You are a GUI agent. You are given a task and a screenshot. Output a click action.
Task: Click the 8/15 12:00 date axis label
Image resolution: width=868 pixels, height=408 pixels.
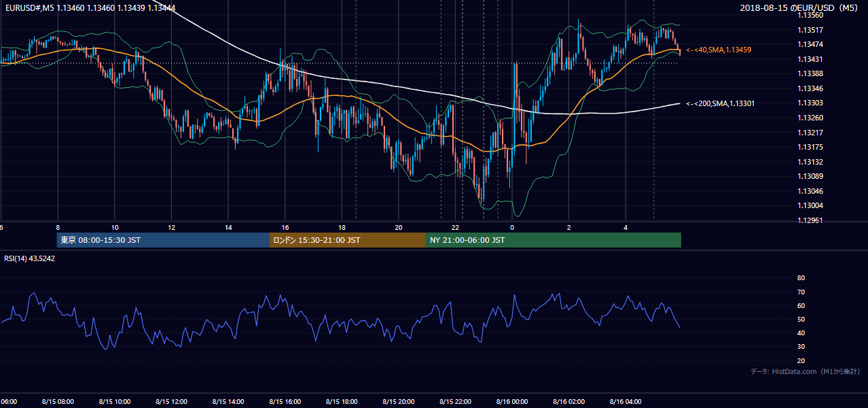click(171, 402)
